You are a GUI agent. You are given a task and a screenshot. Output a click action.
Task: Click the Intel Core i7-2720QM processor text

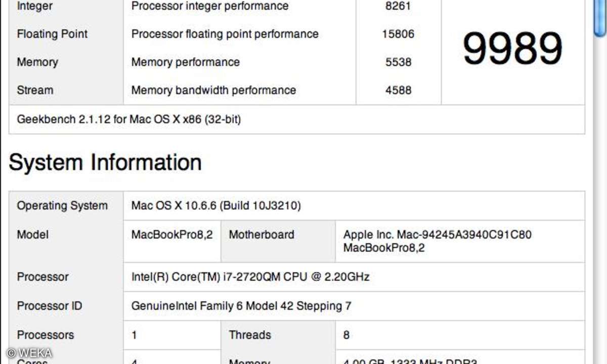click(250, 277)
